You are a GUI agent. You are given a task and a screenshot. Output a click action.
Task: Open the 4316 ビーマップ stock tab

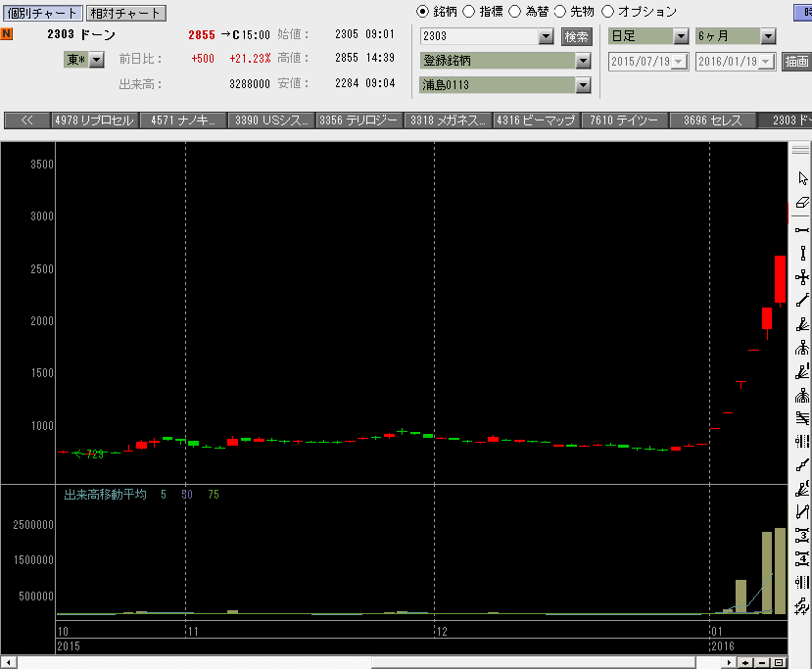pos(537,120)
